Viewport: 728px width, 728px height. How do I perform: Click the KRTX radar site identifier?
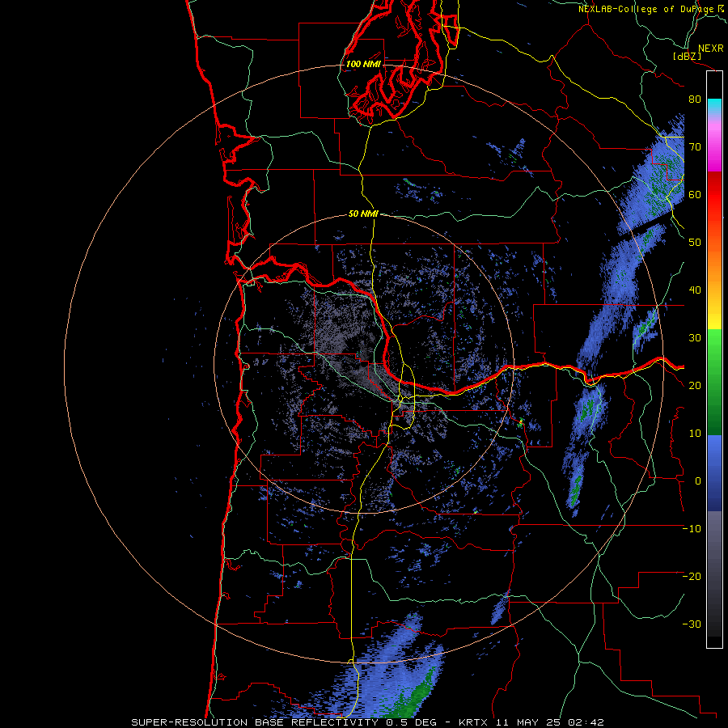472,722
